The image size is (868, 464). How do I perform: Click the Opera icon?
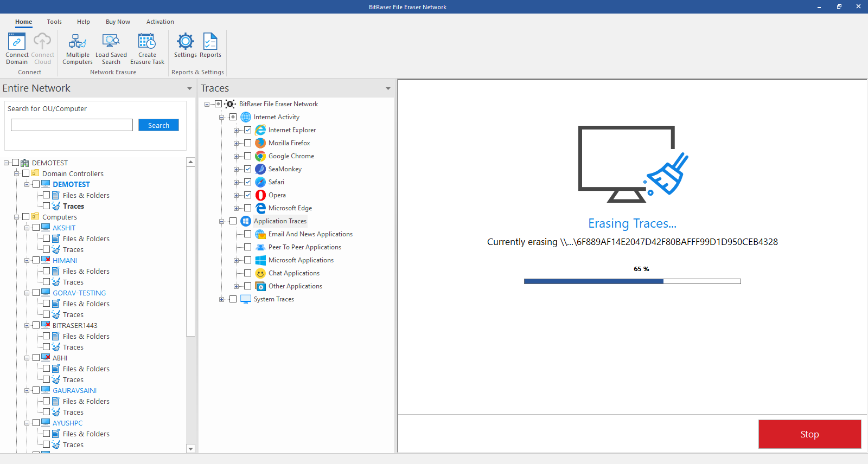261,195
